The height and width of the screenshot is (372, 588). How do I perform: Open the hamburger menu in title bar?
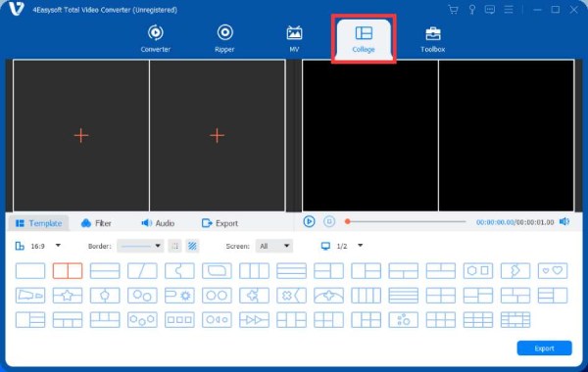[x=509, y=10]
